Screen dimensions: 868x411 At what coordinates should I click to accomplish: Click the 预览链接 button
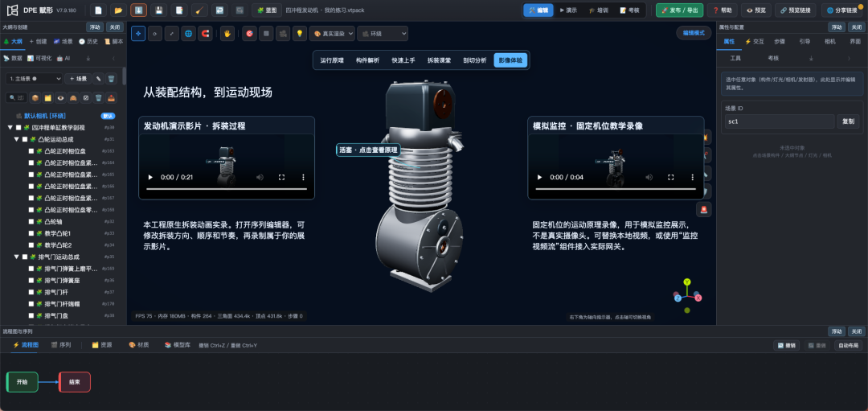coord(796,10)
